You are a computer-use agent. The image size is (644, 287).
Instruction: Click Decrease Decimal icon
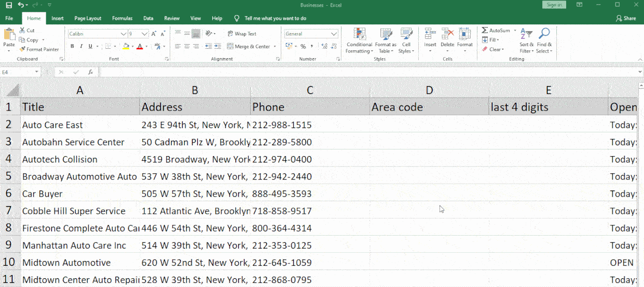tap(333, 46)
